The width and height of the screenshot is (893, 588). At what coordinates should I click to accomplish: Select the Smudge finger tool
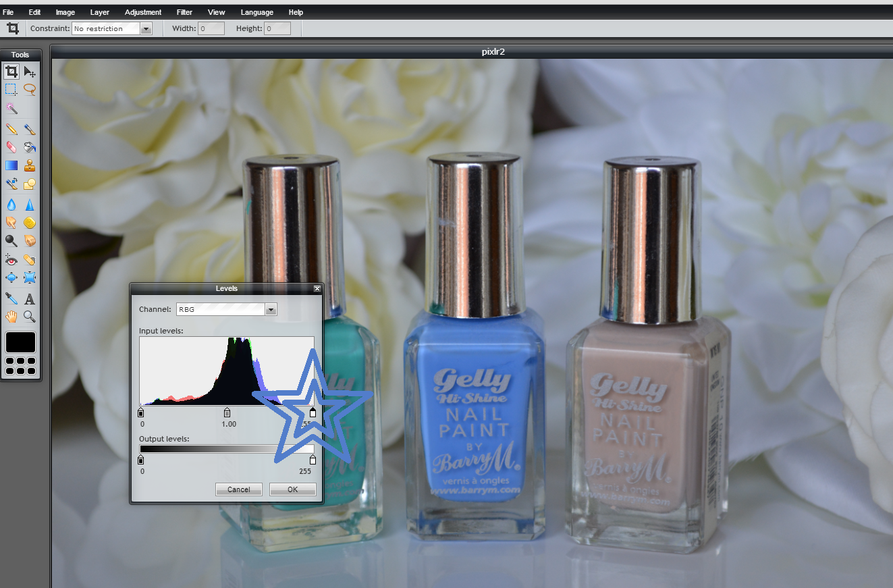click(11, 222)
